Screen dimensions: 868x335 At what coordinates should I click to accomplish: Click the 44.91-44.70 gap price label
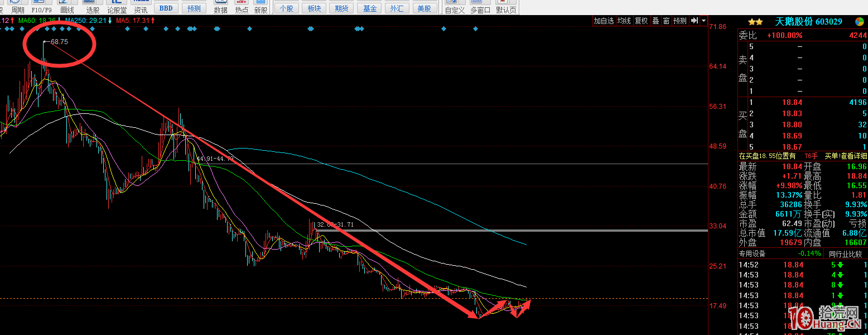click(x=215, y=159)
